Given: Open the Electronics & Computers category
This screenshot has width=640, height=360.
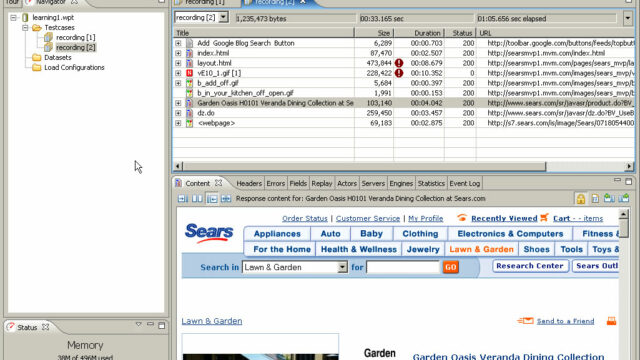Looking at the screenshot, I should point(510,234).
